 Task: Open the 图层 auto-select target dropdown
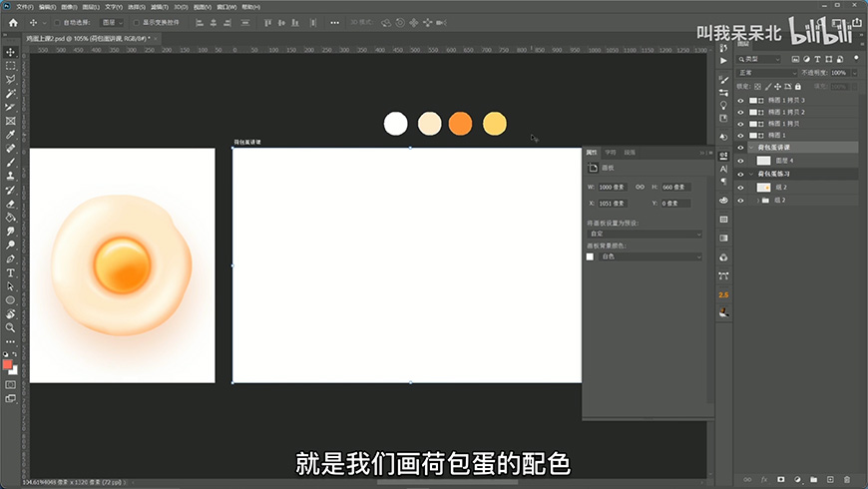pos(112,23)
